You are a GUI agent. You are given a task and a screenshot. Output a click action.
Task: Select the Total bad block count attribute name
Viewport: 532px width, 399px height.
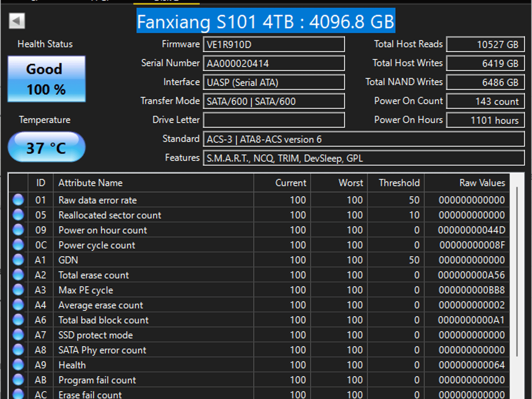(x=103, y=320)
